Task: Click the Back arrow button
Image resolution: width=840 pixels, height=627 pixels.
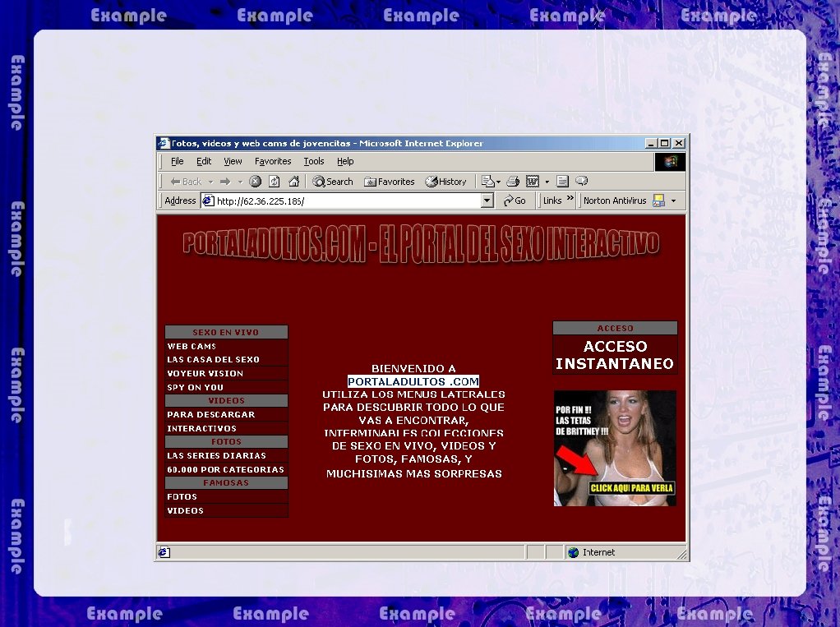Action: coord(186,182)
